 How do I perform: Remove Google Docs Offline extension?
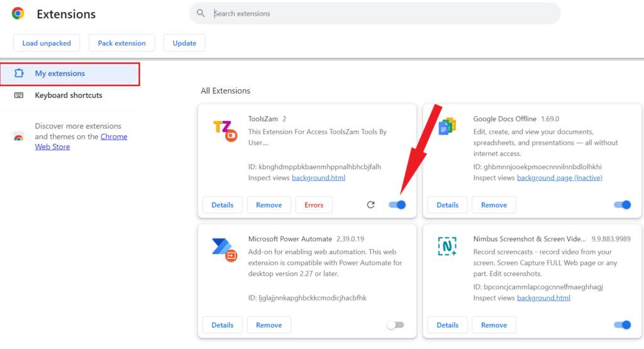coord(494,204)
